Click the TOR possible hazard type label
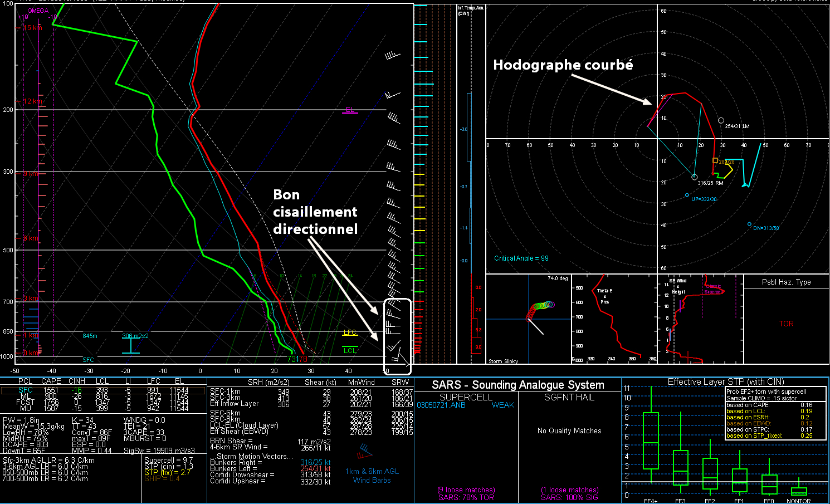 click(786, 324)
